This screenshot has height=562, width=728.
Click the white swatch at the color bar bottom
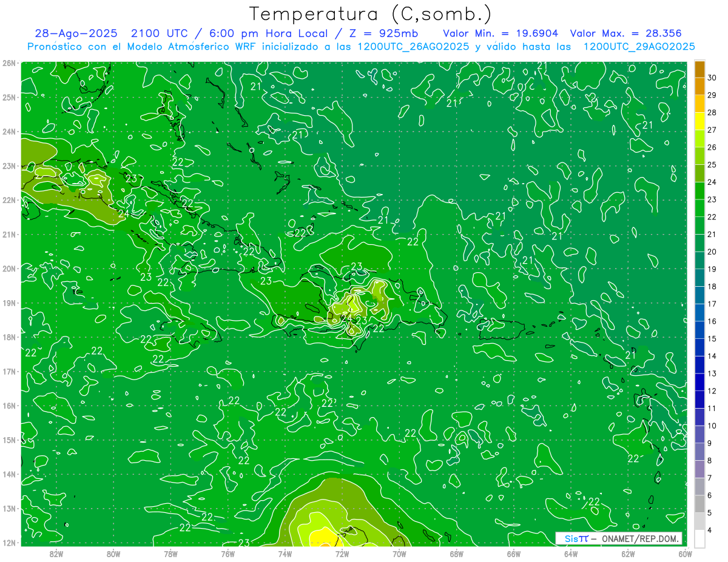(x=699, y=538)
